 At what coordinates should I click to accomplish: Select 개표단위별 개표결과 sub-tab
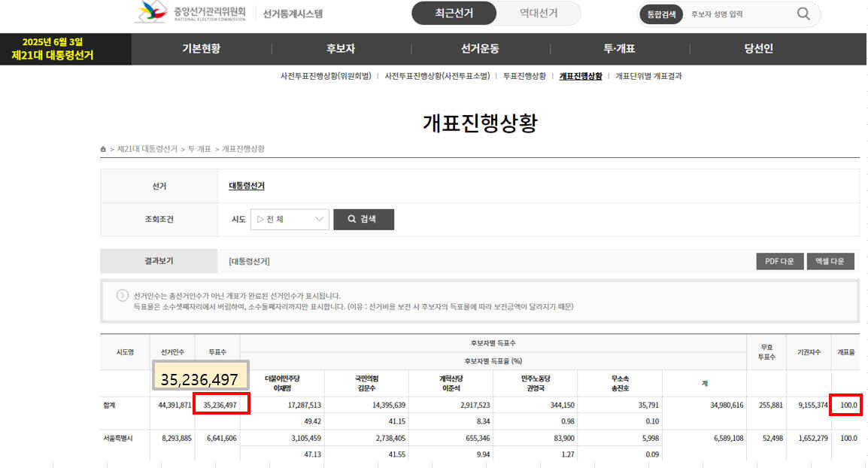click(648, 76)
